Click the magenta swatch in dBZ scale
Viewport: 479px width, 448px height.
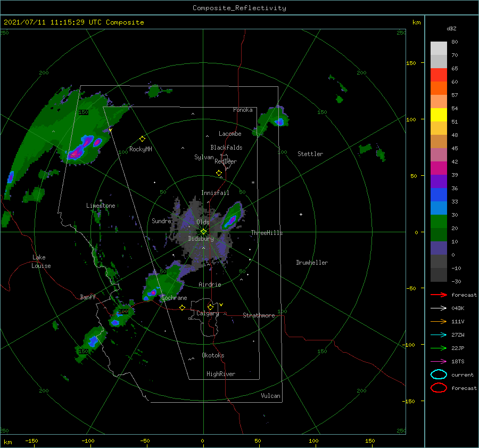point(439,168)
